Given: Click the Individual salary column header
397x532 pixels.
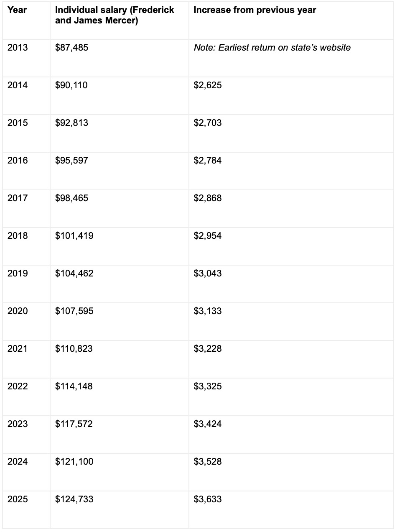Looking at the screenshot, I should coord(119,20).
